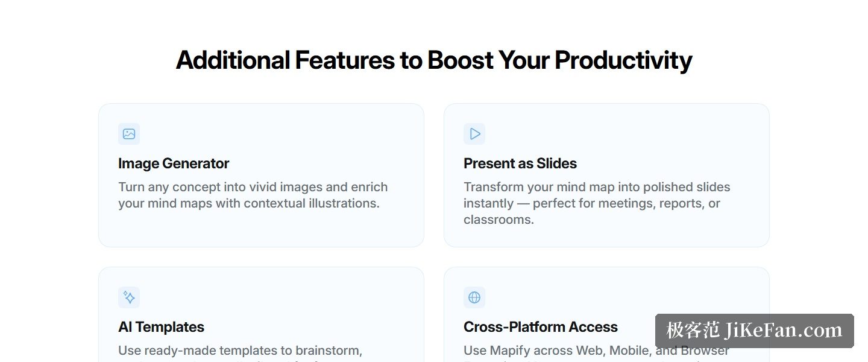Click 'your mind maps with contextual illustrations' line
The height and width of the screenshot is (362, 868).
click(x=249, y=203)
